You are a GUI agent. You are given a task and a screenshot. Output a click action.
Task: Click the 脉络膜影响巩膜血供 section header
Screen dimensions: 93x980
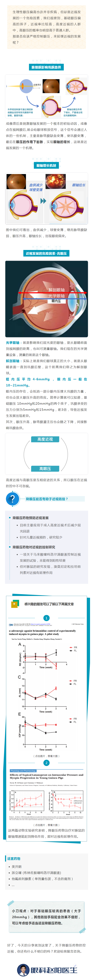point(46,67)
